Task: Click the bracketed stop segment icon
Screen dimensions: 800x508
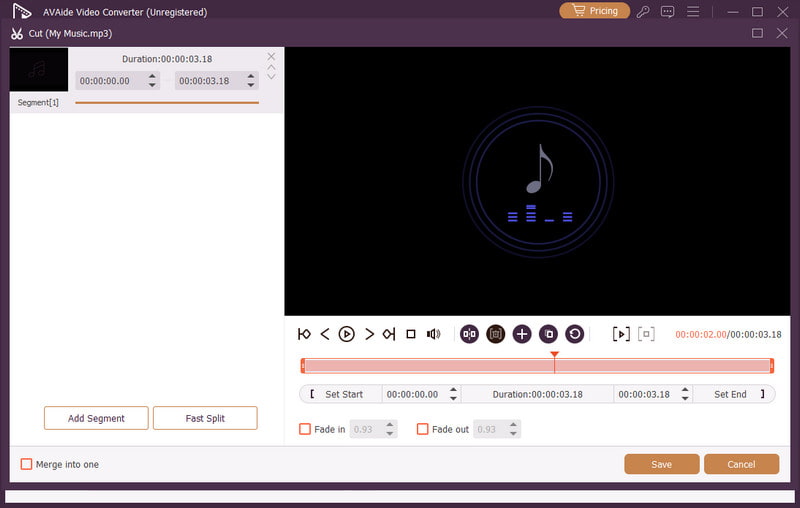Action: [x=646, y=334]
